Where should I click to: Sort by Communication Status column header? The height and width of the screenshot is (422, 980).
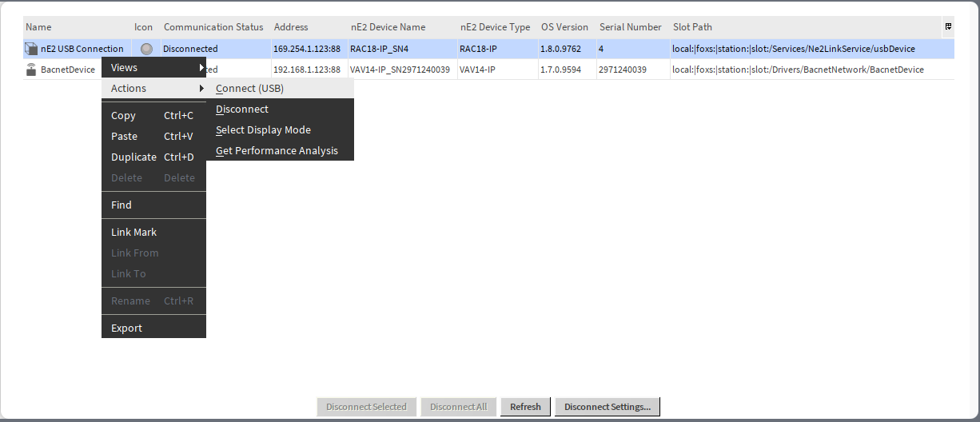point(213,27)
